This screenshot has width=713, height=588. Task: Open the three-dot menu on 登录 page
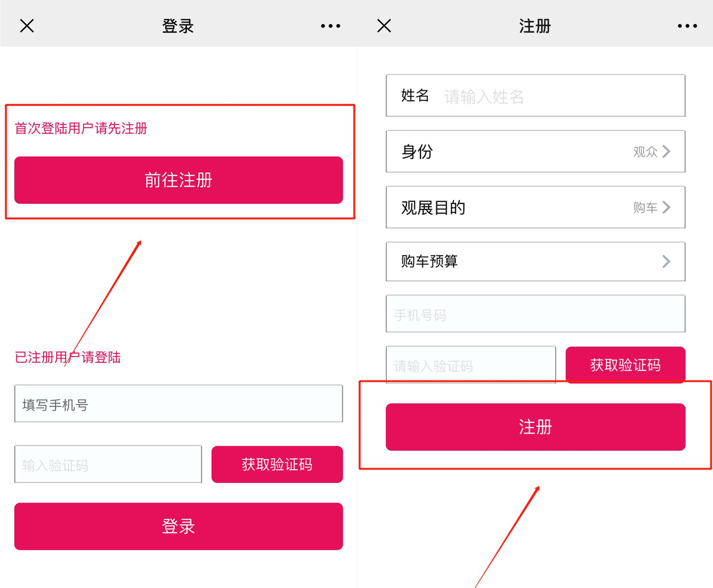coord(330,26)
